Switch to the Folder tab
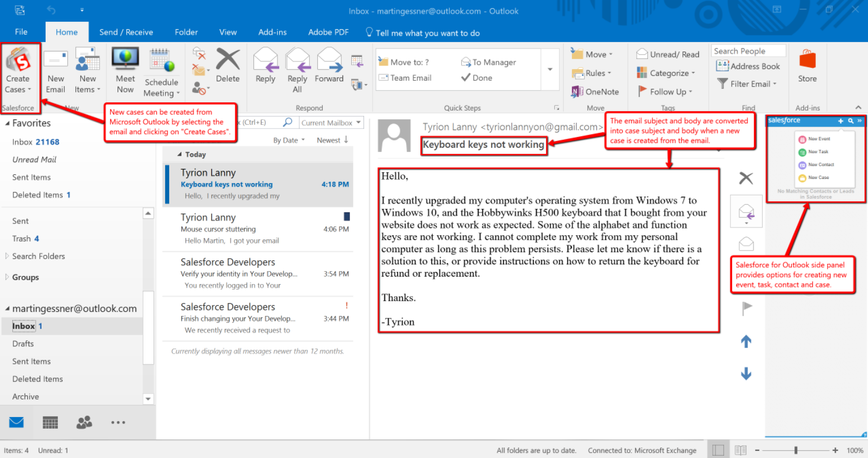 tap(186, 32)
